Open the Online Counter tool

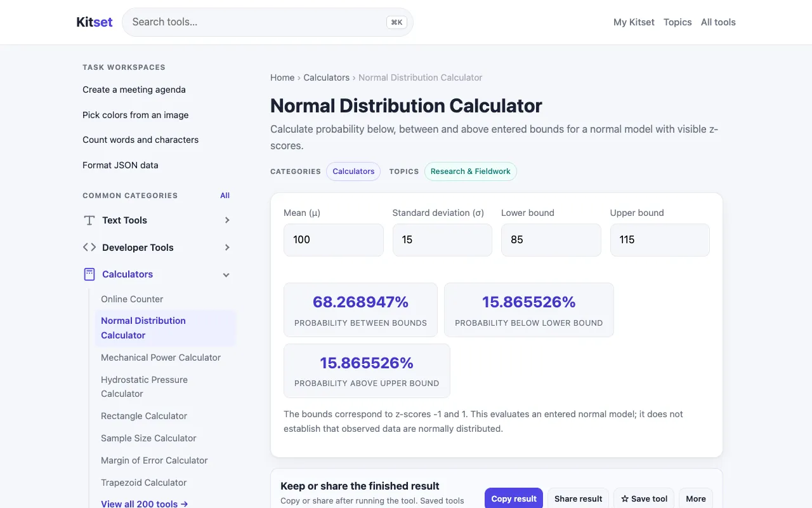(132, 299)
